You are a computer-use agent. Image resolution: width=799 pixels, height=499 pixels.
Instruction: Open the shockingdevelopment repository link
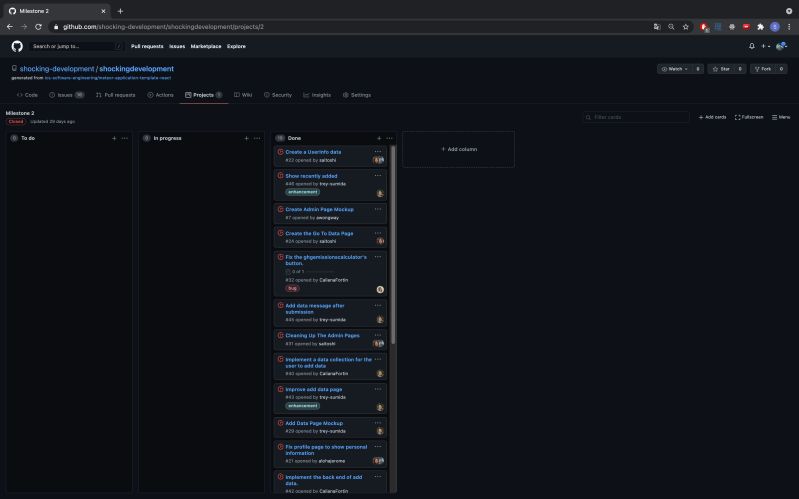coord(137,69)
